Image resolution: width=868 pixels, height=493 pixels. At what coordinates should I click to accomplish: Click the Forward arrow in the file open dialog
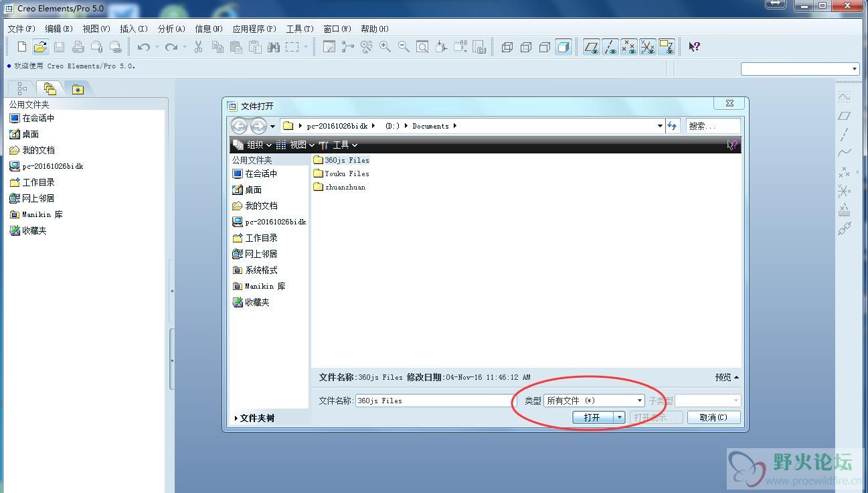(258, 126)
